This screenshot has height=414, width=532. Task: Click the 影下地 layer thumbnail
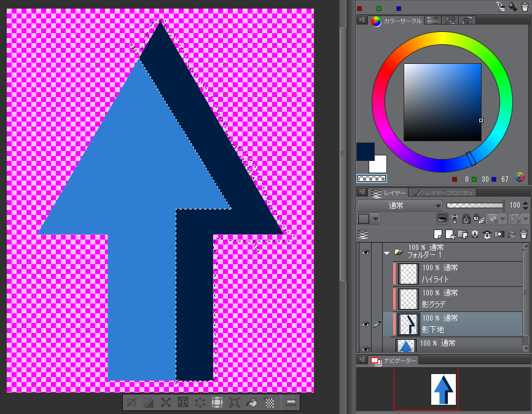(408, 324)
